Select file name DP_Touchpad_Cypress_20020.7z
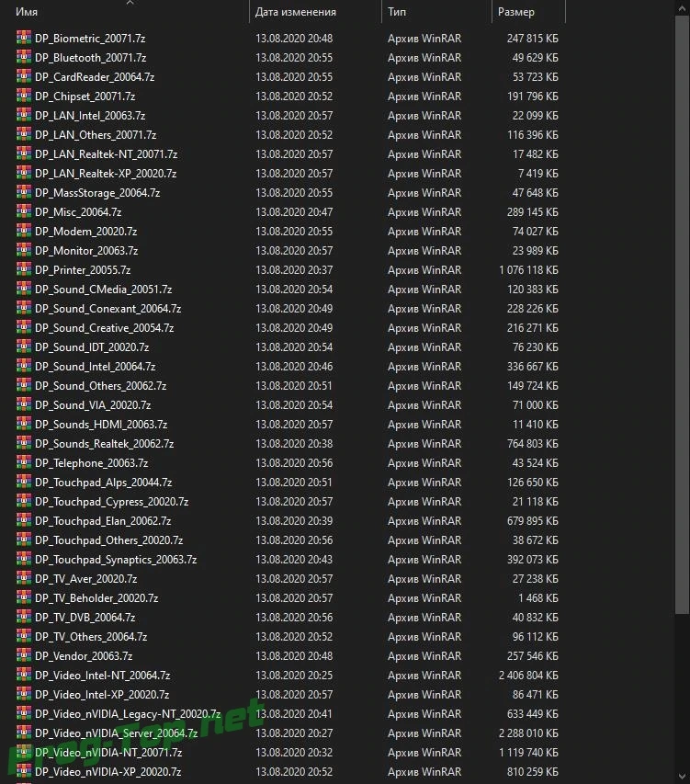Viewport: 690px width, 784px height. tap(111, 502)
